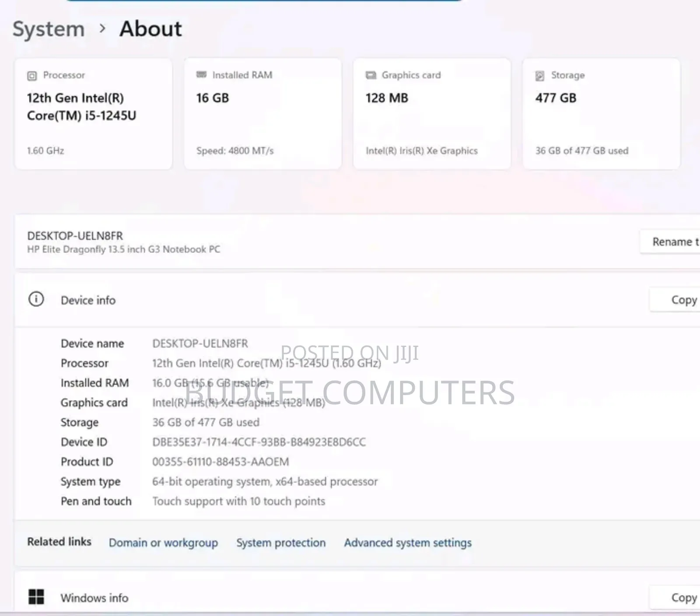This screenshot has width=700, height=616.
Task: Click the Speed: 4800 MT/s text
Action: coord(235,150)
